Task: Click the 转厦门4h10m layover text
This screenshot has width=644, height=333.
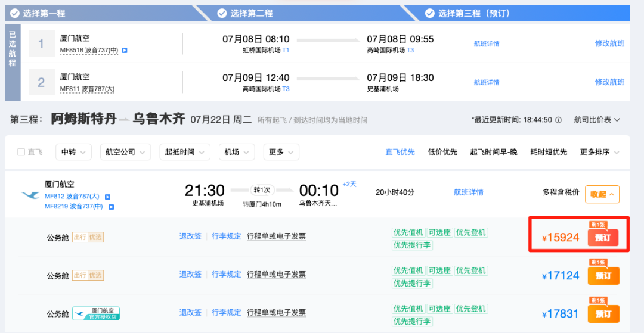Action: pos(262,204)
